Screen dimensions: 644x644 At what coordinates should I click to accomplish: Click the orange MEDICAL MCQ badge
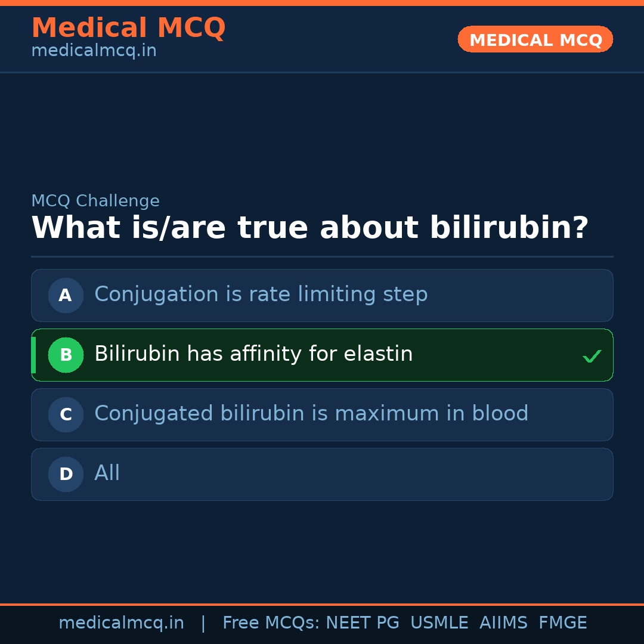coord(535,39)
